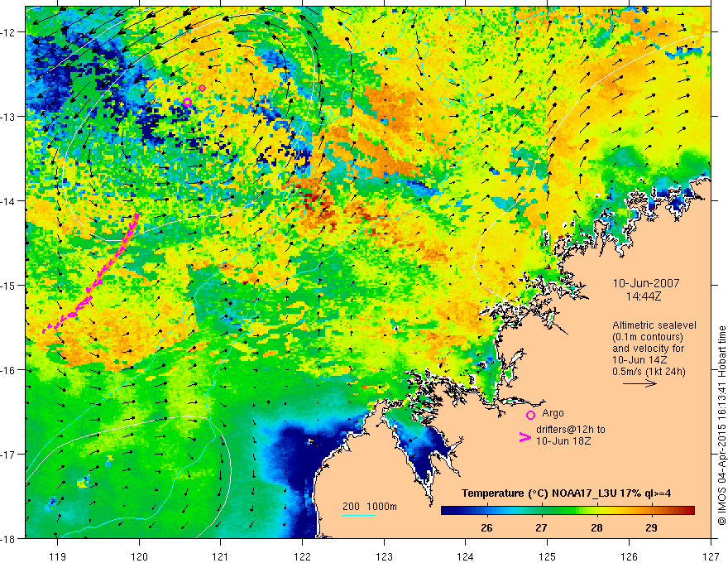The height and width of the screenshot is (563, 728).
Task: Select the '(0.1m contours)' text
Action: pos(648,337)
